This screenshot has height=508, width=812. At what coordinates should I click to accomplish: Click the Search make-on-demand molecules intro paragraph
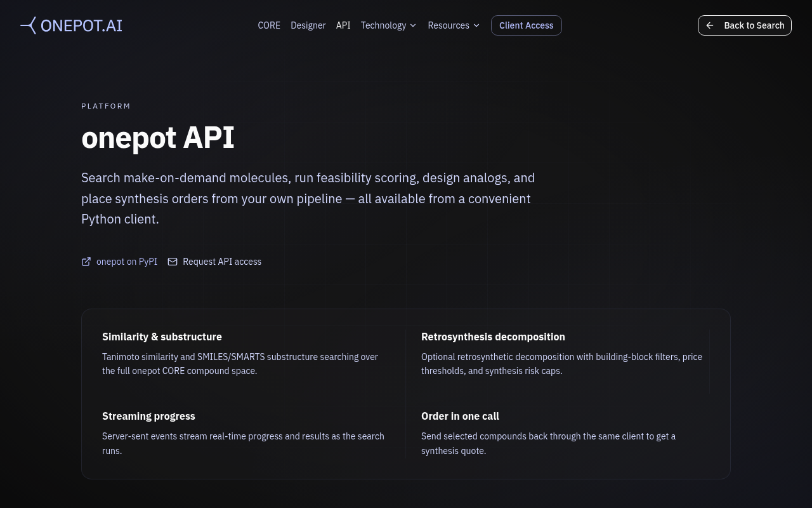pyautogui.click(x=308, y=198)
